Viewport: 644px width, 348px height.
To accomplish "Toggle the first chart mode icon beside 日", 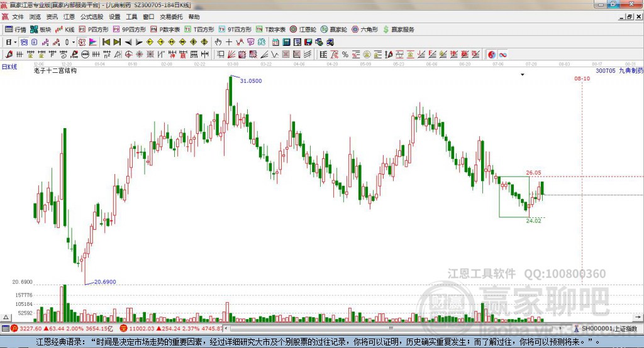I will [x=24, y=42].
